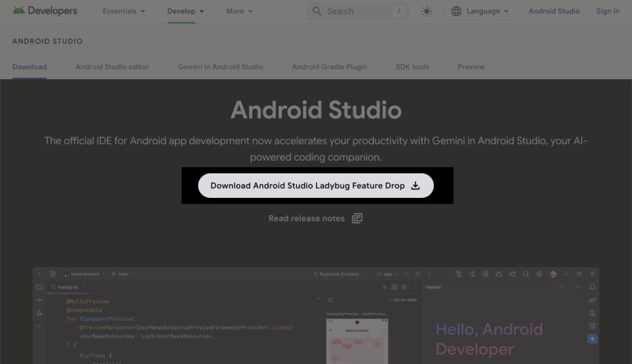Click the notifications bell on the right sidebar
632x364 pixels.
(x=592, y=287)
